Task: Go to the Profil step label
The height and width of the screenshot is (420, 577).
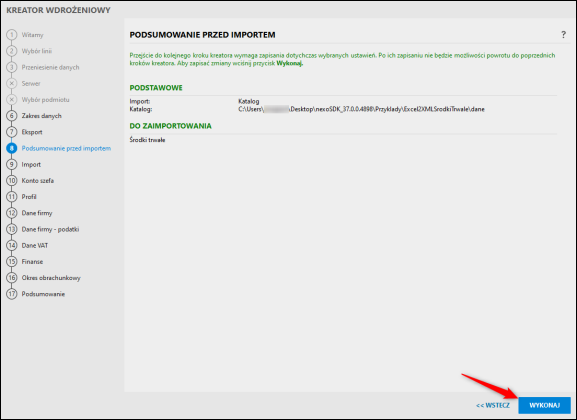Action: click(29, 197)
